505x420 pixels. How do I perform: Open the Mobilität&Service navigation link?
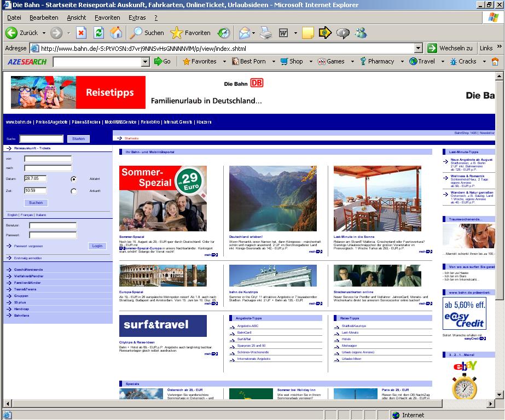120,122
